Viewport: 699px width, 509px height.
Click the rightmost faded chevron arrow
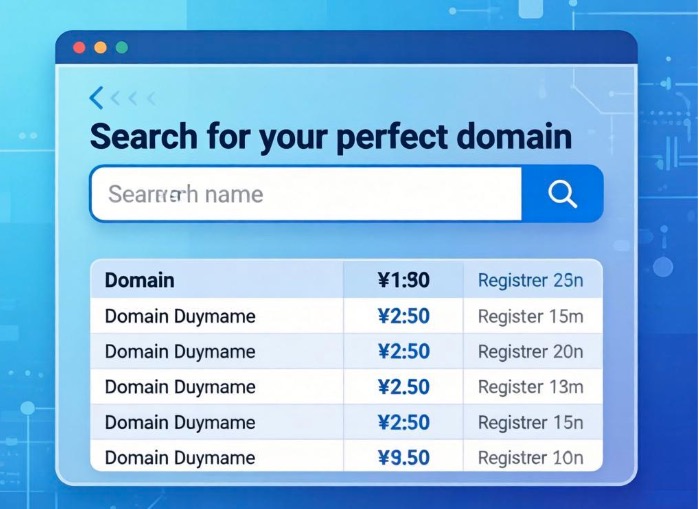(151, 98)
